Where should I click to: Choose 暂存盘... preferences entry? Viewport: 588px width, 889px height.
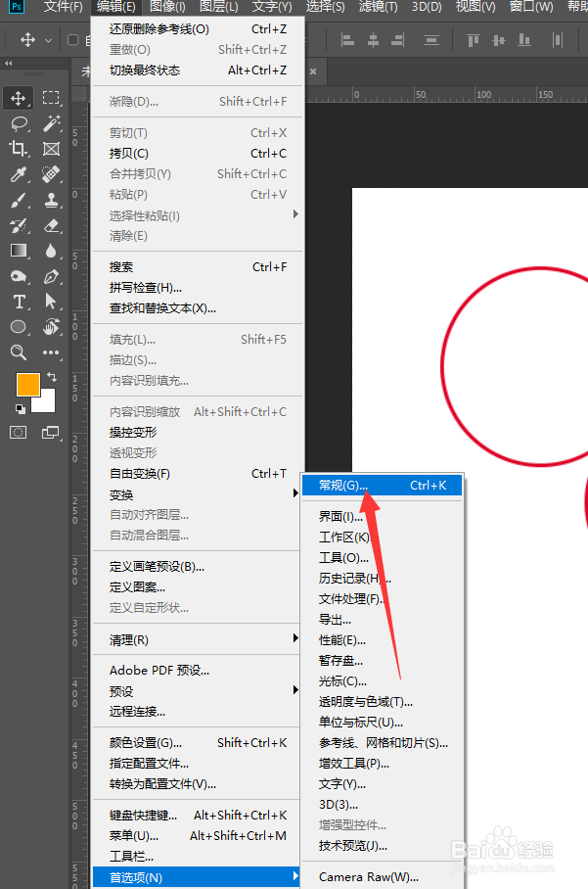tap(383, 661)
